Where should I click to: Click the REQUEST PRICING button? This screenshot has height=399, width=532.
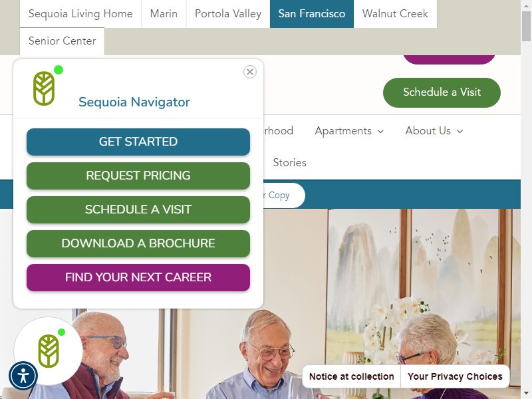point(138,176)
